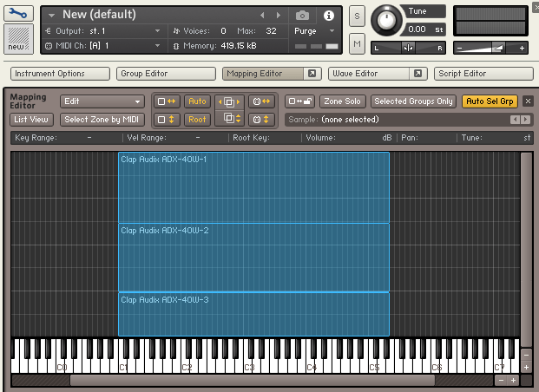Open the Edit dropdown menu
Viewport: 539px width, 392px height.
pyautogui.click(x=102, y=101)
